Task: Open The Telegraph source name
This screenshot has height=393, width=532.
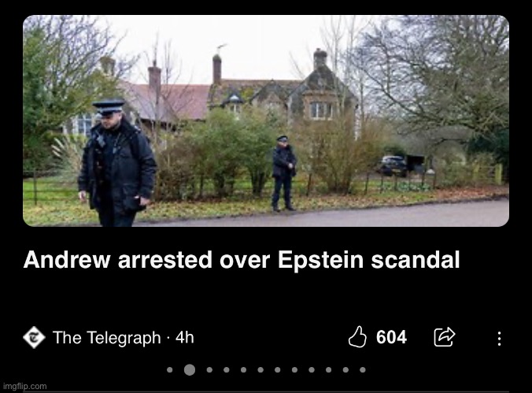Action: [106, 338]
